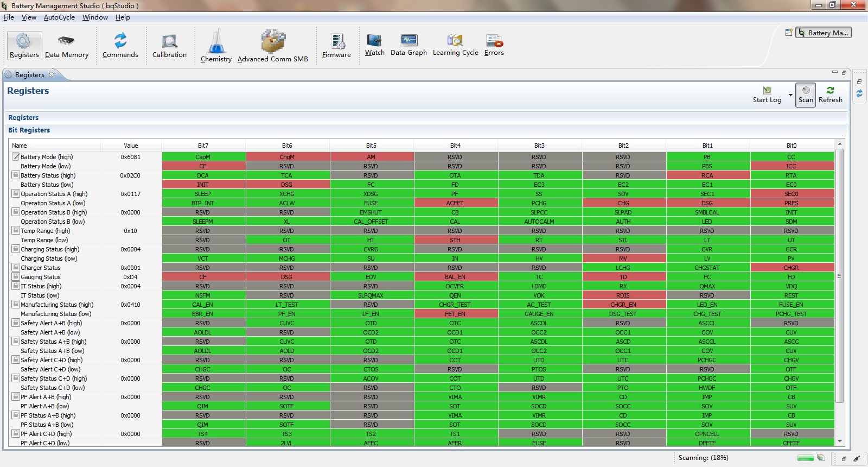Screen dimensions: 868x467
Task: Minimize the Registers view panel
Action: tap(835, 72)
